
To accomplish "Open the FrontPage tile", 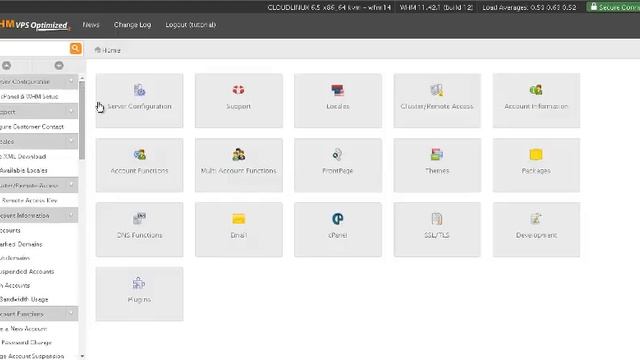I will pyautogui.click(x=338, y=165).
